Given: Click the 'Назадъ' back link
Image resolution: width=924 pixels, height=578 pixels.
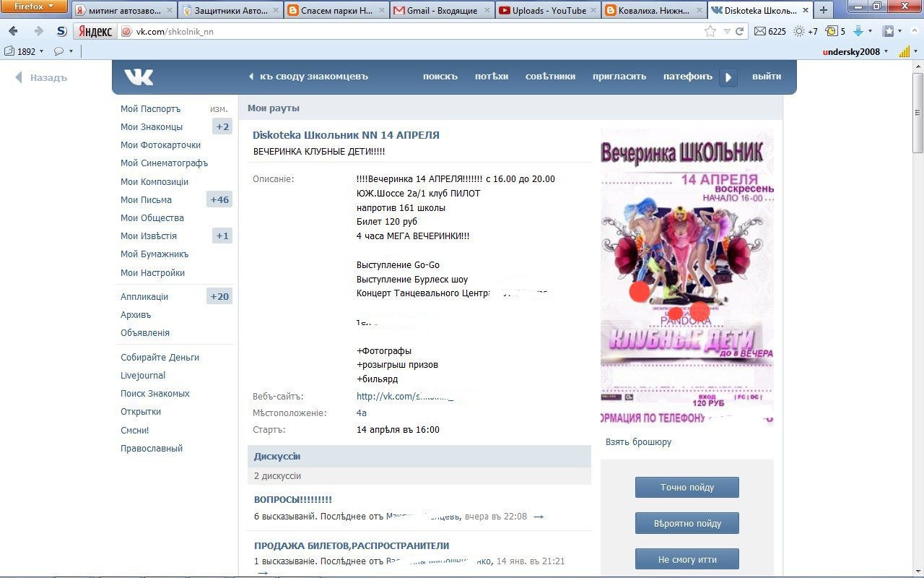Looking at the screenshot, I should 42,78.
